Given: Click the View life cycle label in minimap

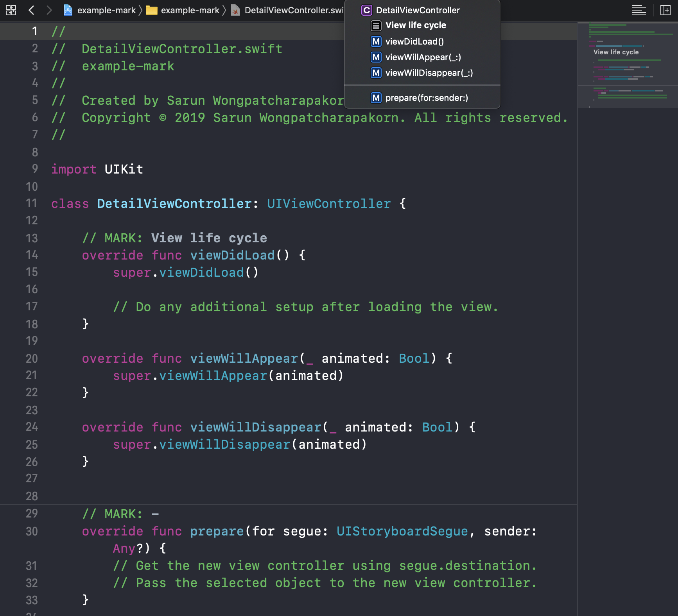Looking at the screenshot, I should click(616, 52).
